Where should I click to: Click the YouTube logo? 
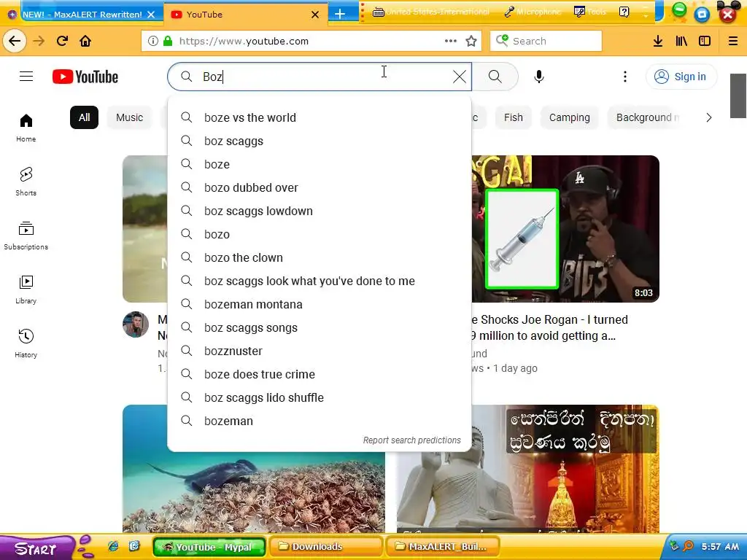[85, 77]
